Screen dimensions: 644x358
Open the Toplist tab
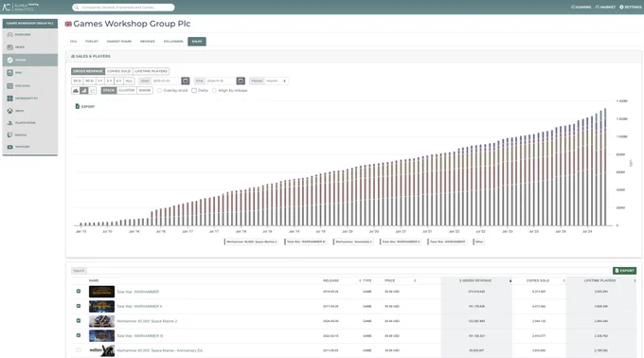92,42
